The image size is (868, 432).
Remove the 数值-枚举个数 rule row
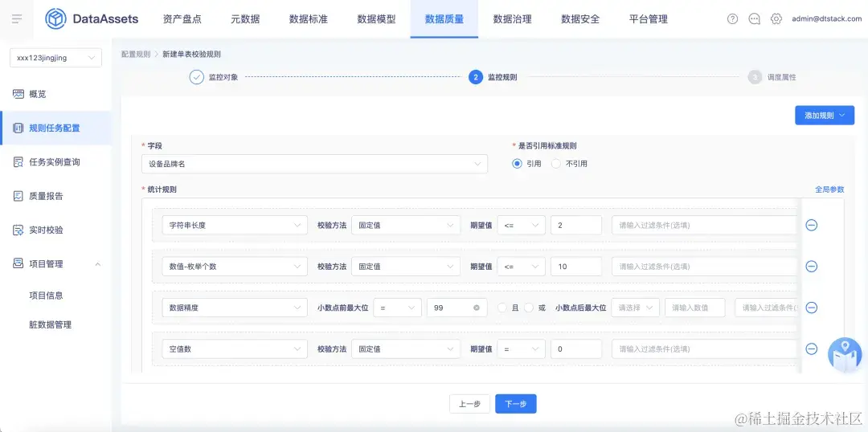point(812,266)
